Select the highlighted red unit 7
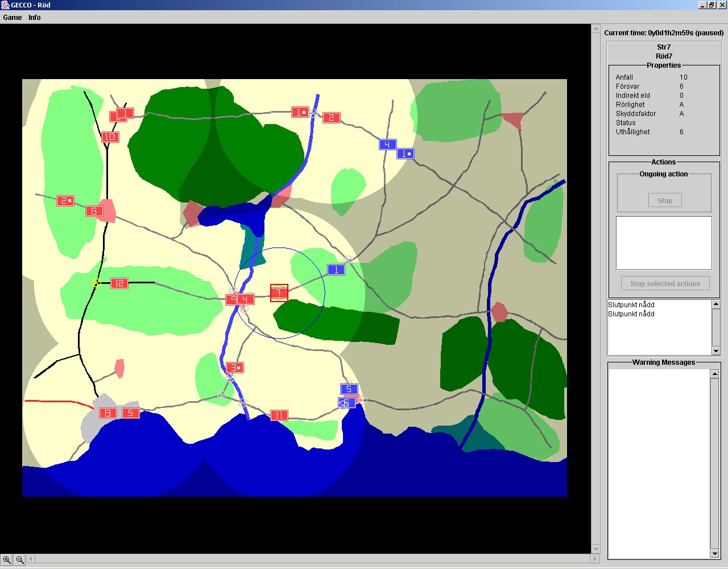This screenshot has height=569, width=728. coord(279,293)
